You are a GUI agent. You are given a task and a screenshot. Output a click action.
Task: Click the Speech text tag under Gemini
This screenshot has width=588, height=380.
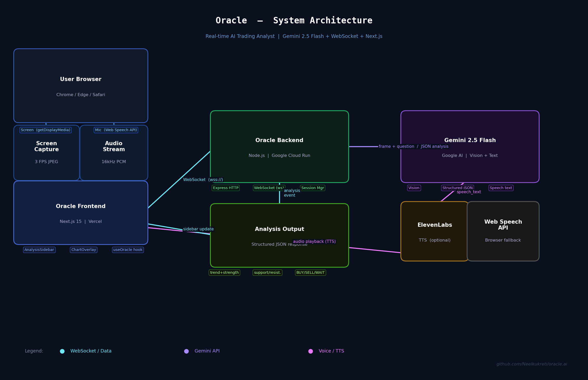(x=501, y=188)
